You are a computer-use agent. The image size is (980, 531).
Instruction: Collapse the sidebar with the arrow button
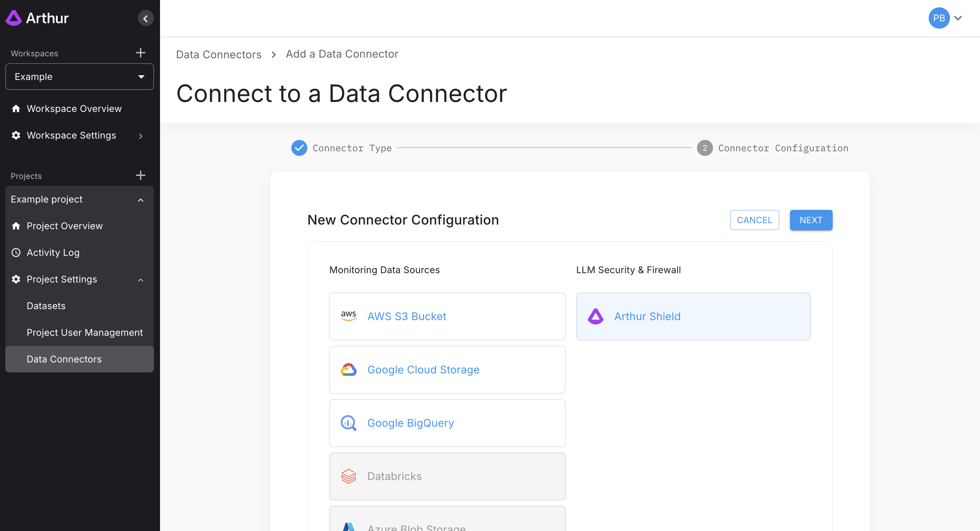[145, 18]
